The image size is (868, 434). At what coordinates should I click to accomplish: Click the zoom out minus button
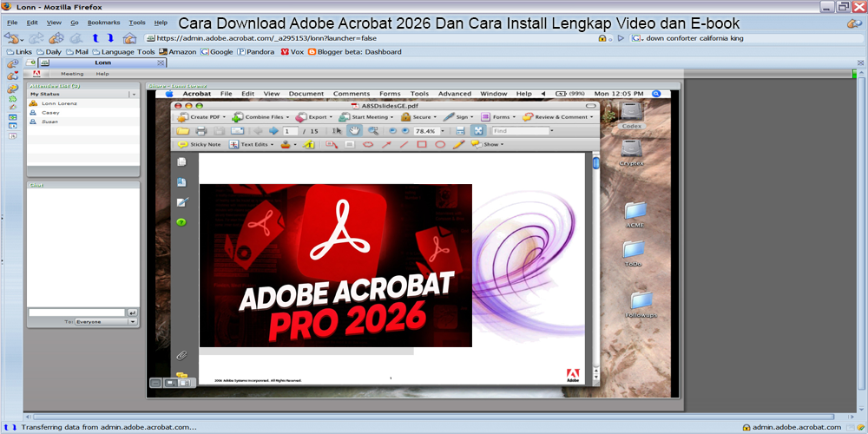pos(393,131)
